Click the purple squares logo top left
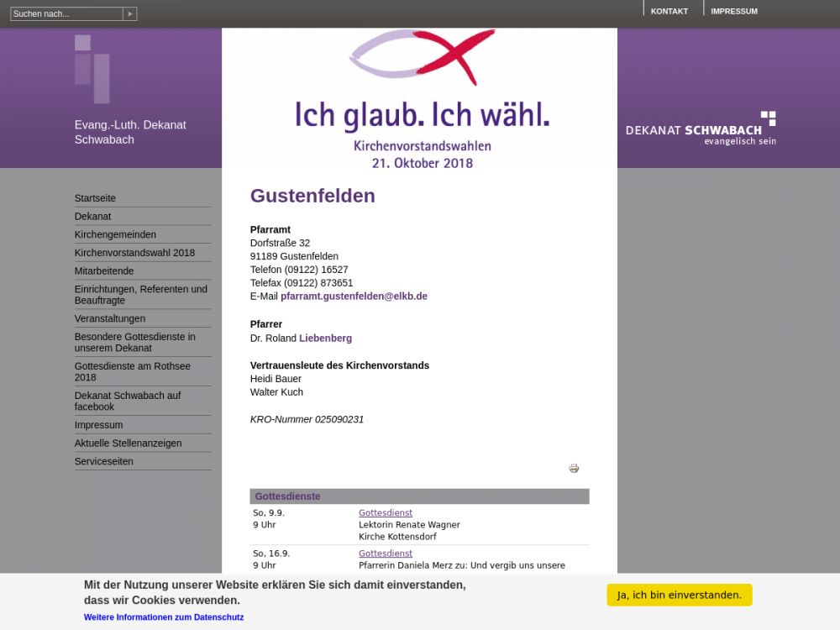The height and width of the screenshot is (630, 840). pyautogui.click(x=92, y=69)
